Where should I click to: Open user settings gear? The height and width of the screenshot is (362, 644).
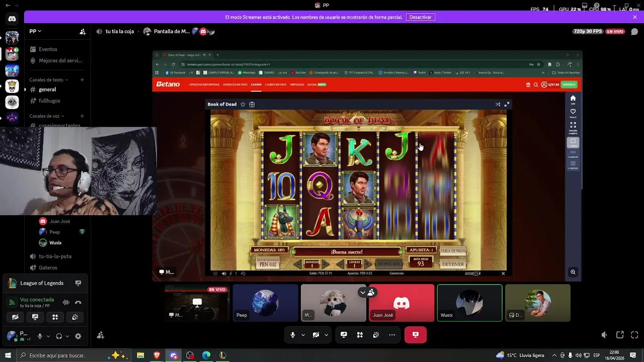pos(78,336)
